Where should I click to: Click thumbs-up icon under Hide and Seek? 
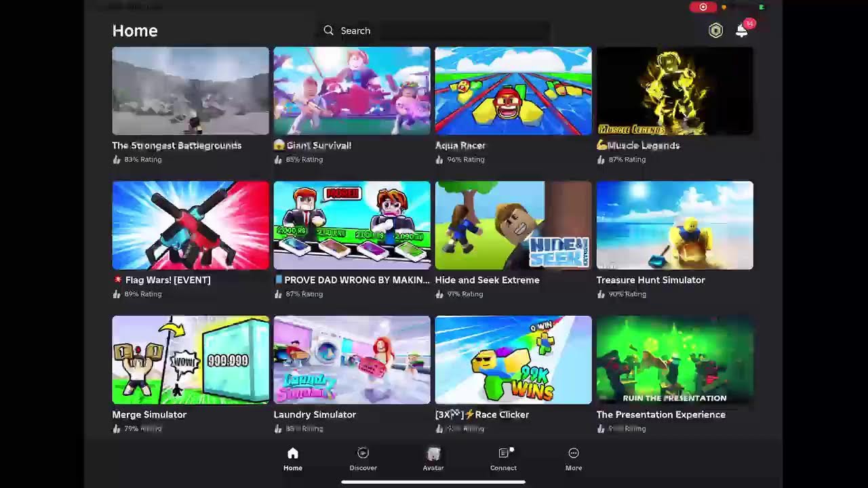click(439, 294)
